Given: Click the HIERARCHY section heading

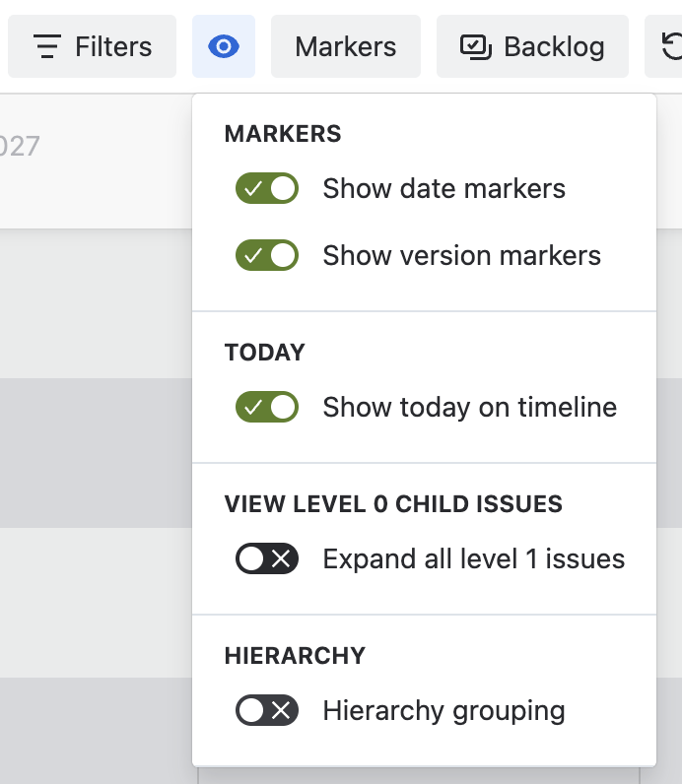Looking at the screenshot, I should pos(295,656).
